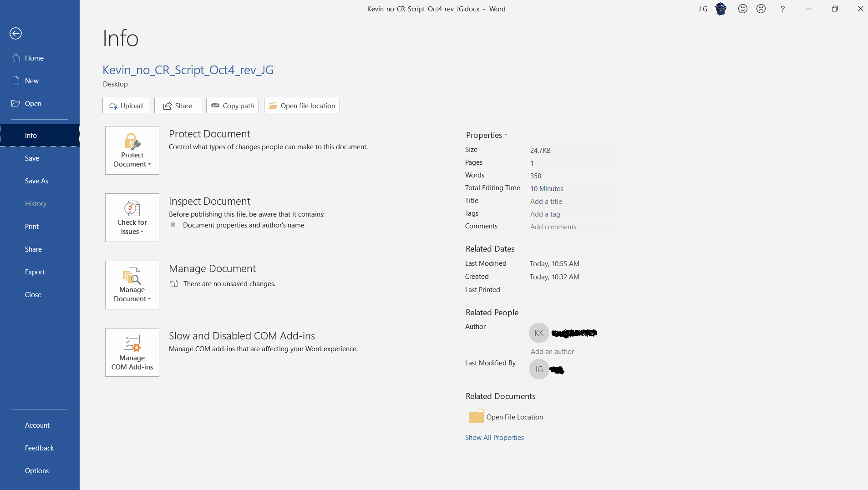Expand the Manage Document dropdown
The image size is (868, 490).
(132, 285)
